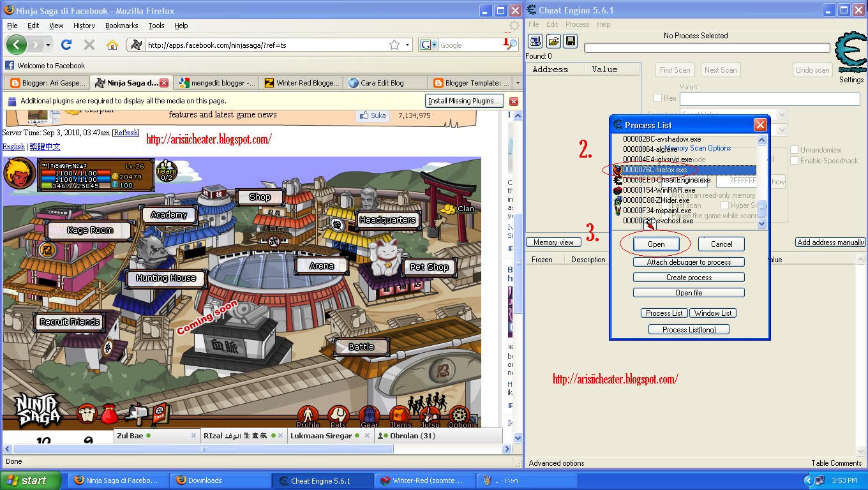Open Windows start button
Image resolution: width=868 pixels, height=490 pixels.
pyautogui.click(x=31, y=480)
